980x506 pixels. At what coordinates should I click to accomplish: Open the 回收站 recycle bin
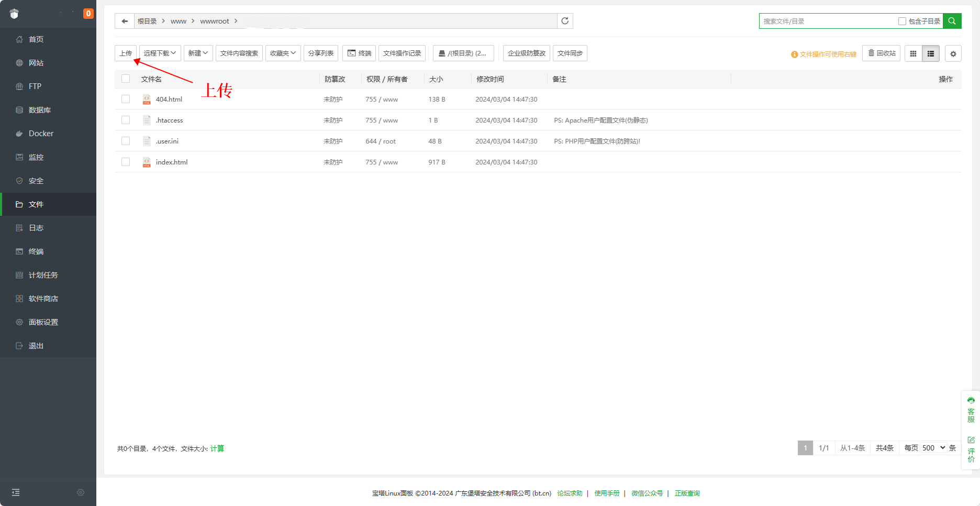882,53
